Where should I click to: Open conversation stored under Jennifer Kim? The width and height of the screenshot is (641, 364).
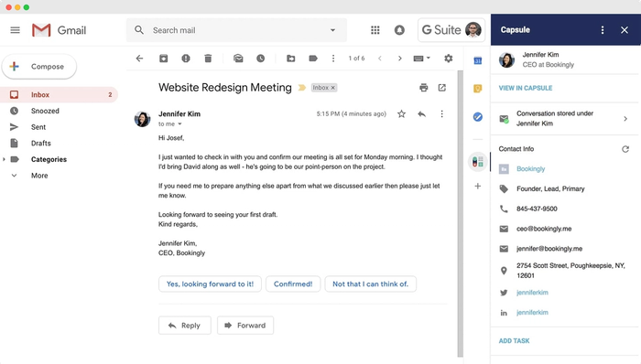pyautogui.click(x=564, y=118)
